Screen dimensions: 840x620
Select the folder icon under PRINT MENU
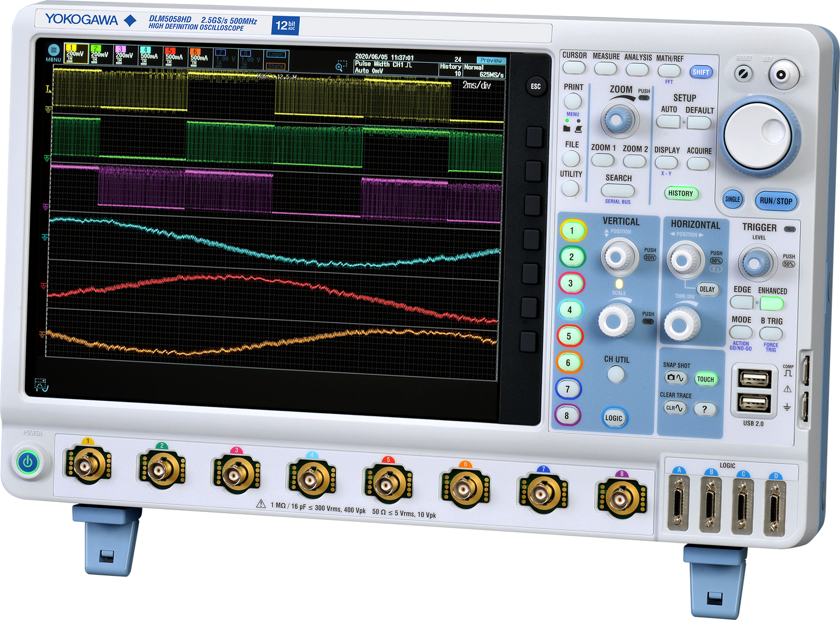tap(567, 128)
